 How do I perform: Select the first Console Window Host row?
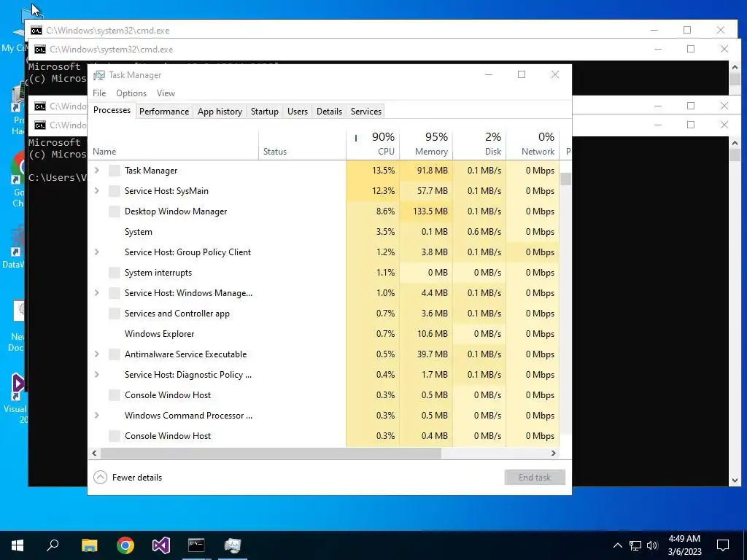coord(324,395)
